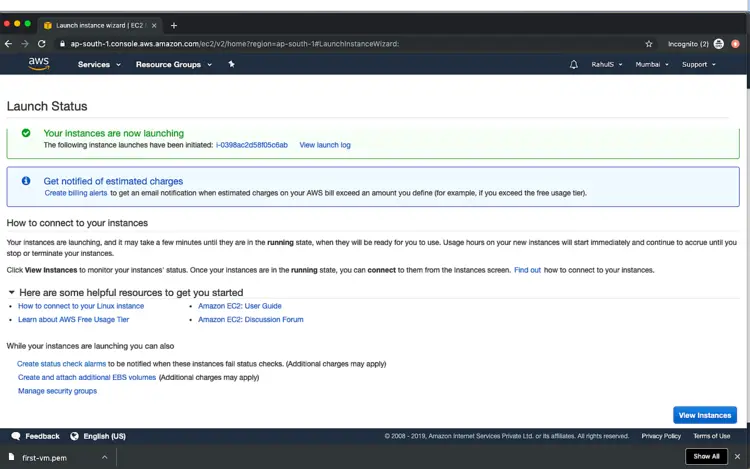Click the lock icon in address bar
Image resolution: width=750 pixels, height=469 pixels.
(x=62, y=44)
